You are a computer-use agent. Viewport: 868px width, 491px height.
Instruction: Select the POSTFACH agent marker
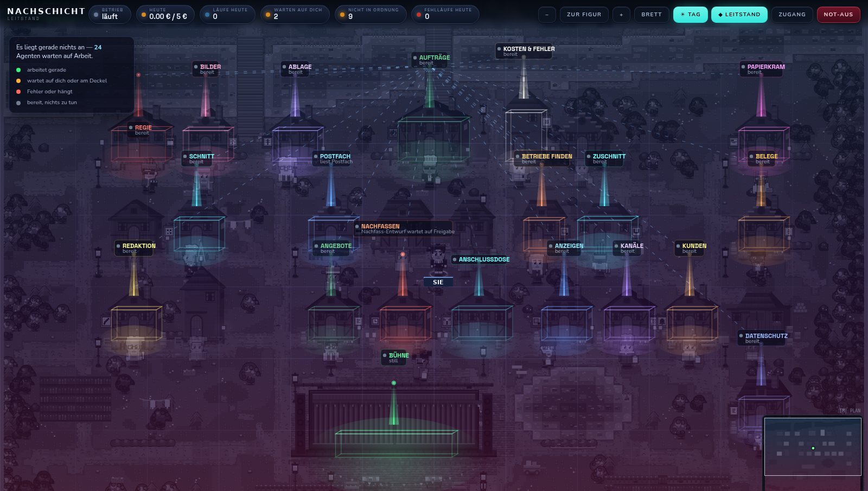[332, 158]
